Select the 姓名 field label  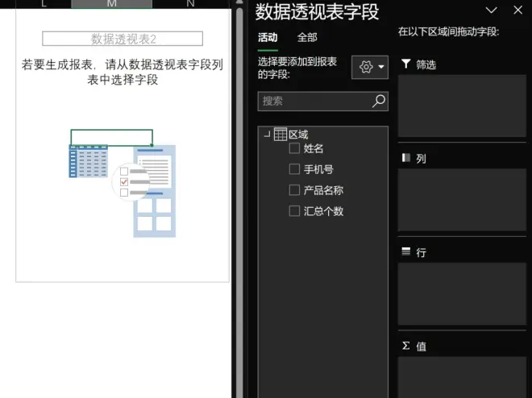pos(314,148)
